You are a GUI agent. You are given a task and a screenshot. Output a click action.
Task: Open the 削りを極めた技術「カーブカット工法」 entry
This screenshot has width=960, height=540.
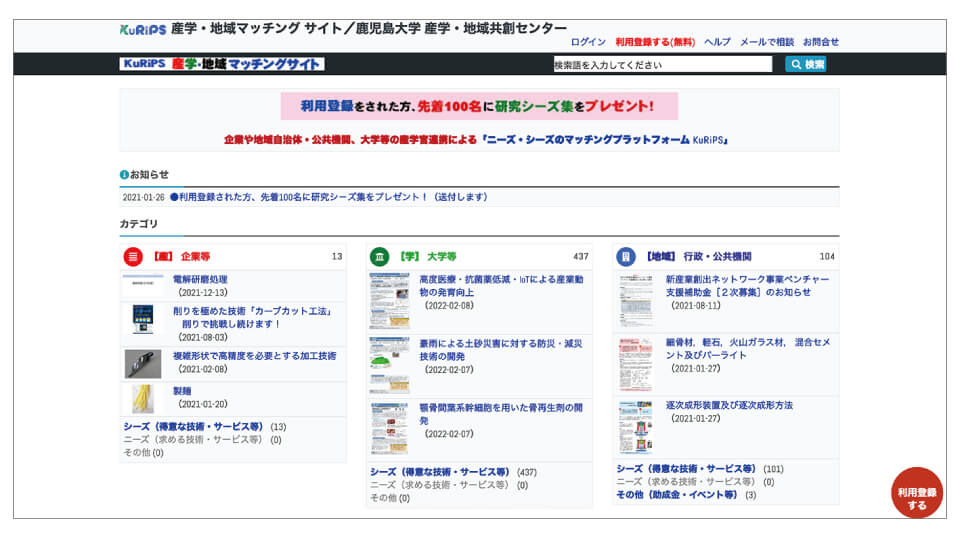pyautogui.click(x=252, y=318)
